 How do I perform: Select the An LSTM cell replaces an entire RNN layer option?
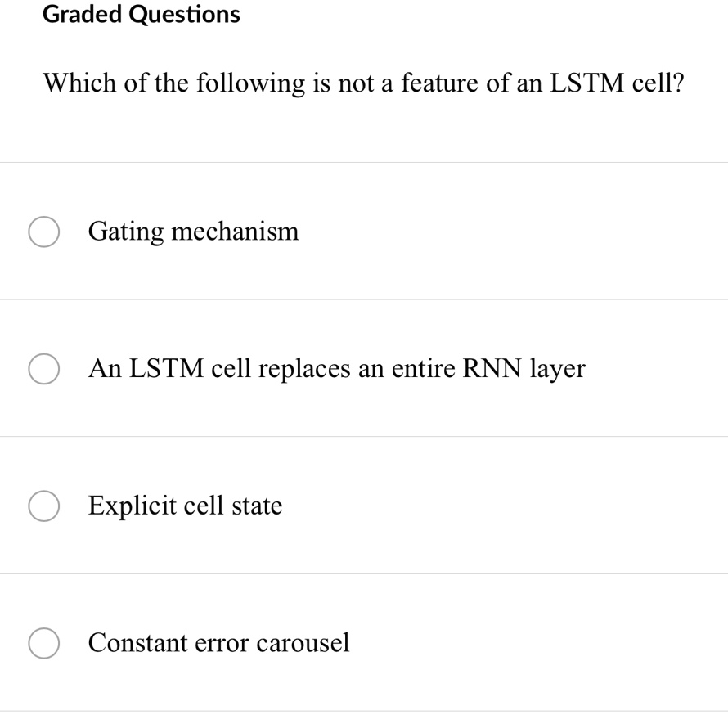44,368
